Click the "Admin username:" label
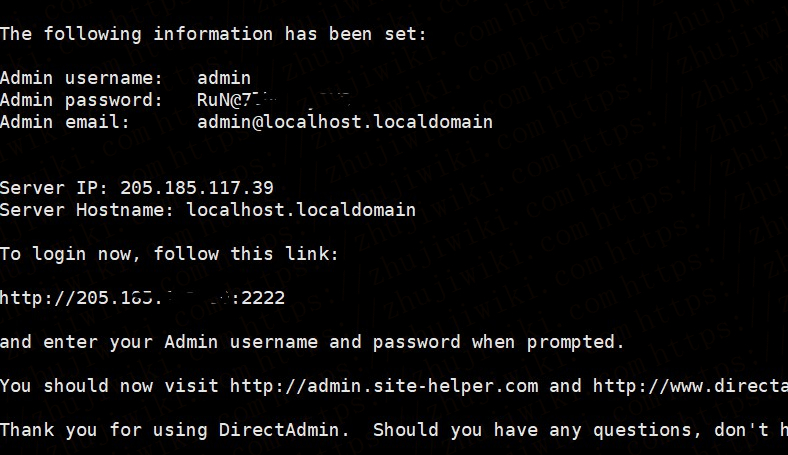Viewport: 788px width, 455px height. (x=81, y=77)
